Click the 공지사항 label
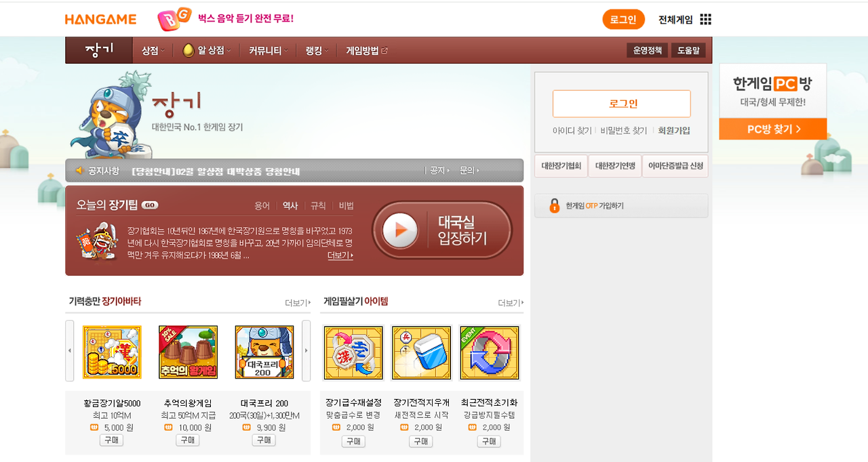Image resolution: width=868 pixels, height=462 pixels. 103,171
